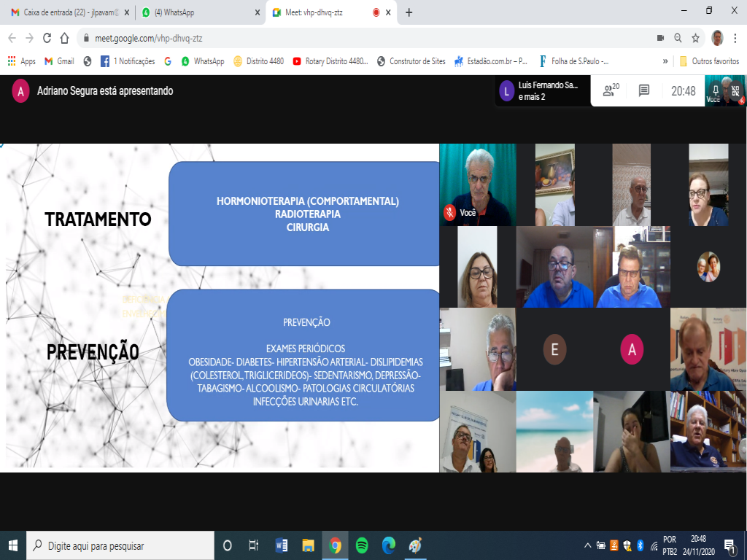Open the Meet chat panel
The image size is (747, 560).
point(644,90)
